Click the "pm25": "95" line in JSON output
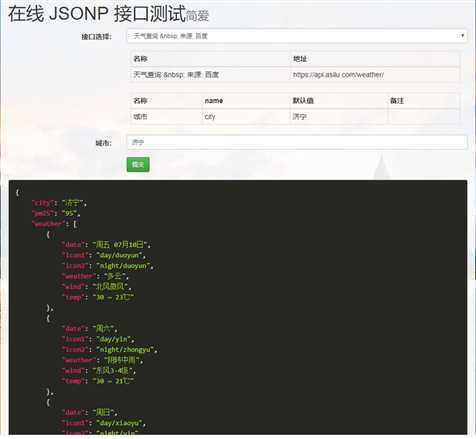 [x=56, y=213]
